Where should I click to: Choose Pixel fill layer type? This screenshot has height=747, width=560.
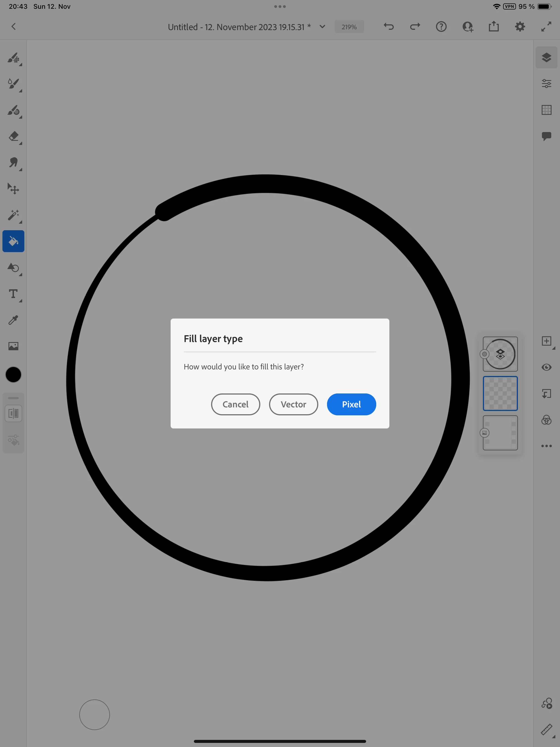[x=351, y=404]
